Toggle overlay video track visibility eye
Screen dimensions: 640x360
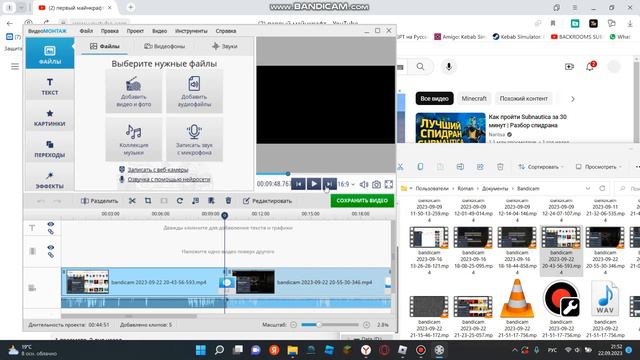(x=51, y=247)
